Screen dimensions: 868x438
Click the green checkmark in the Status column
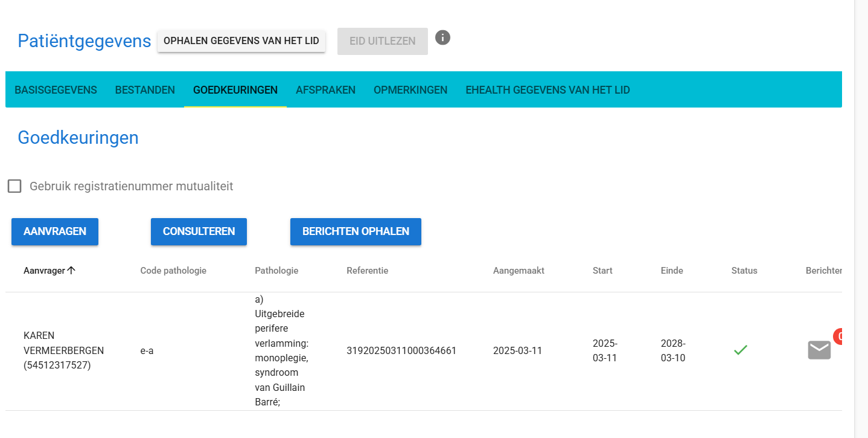[x=742, y=350]
